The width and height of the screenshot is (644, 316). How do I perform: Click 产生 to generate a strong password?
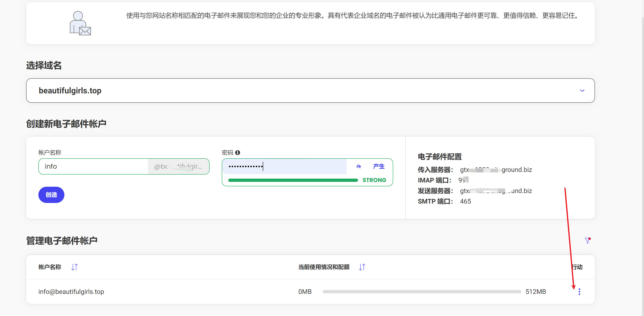pos(379,166)
